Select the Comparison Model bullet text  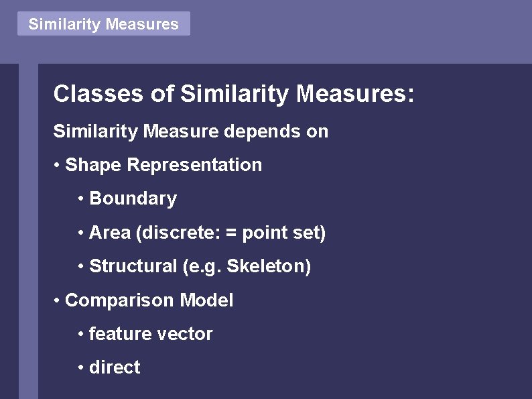click(149, 300)
